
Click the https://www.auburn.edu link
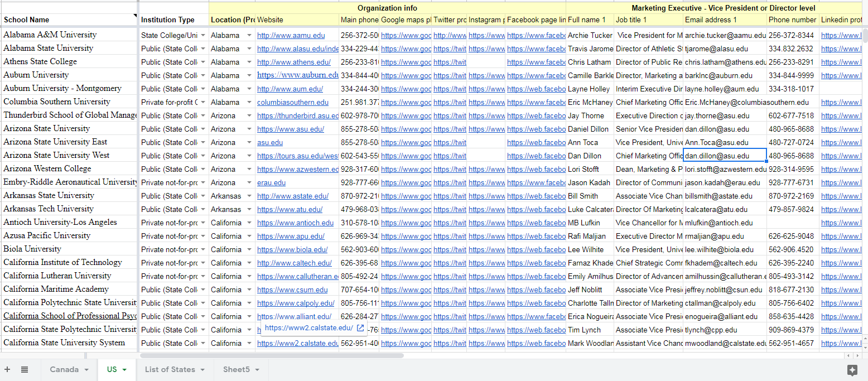click(x=297, y=75)
